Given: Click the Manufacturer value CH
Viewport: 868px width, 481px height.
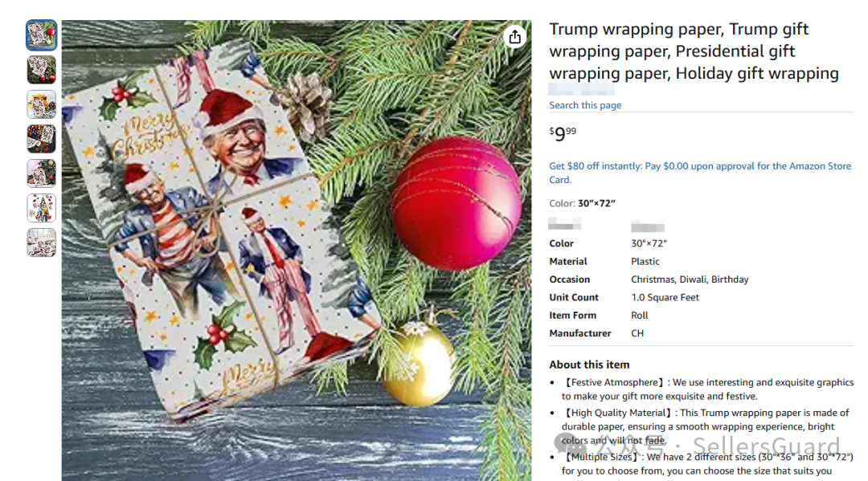Looking at the screenshot, I should coord(637,333).
